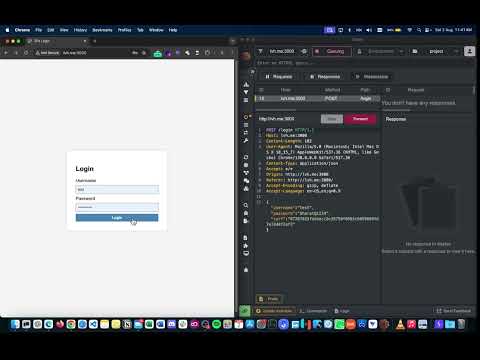The height and width of the screenshot is (360, 480).
Task: Open the Window menu in menu bar
Action: 156,30
